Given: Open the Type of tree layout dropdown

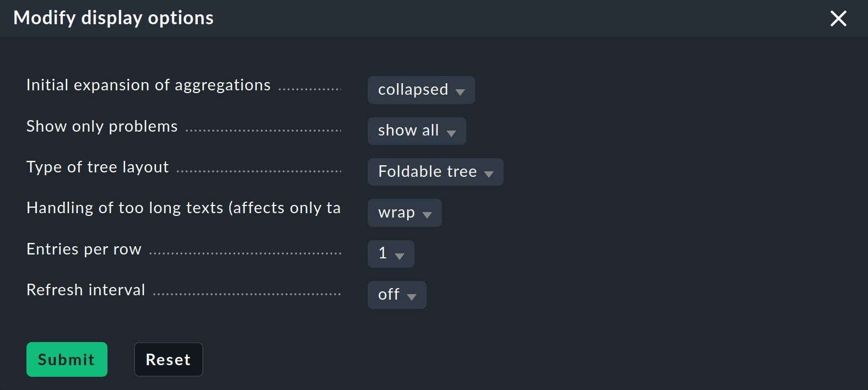Looking at the screenshot, I should (x=435, y=171).
